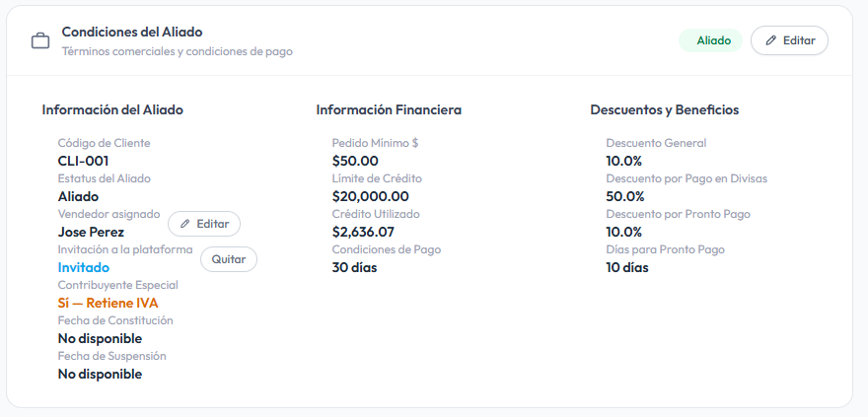The height and width of the screenshot is (417, 868).
Task: Select the Condiciones del Aliado heading
Action: [132, 33]
